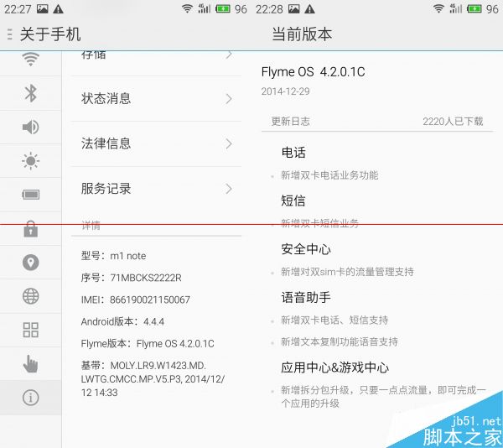Tap the 2014-12-29 release date
The width and height of the screenshot is (503, 448).
[x=286, y=91]
